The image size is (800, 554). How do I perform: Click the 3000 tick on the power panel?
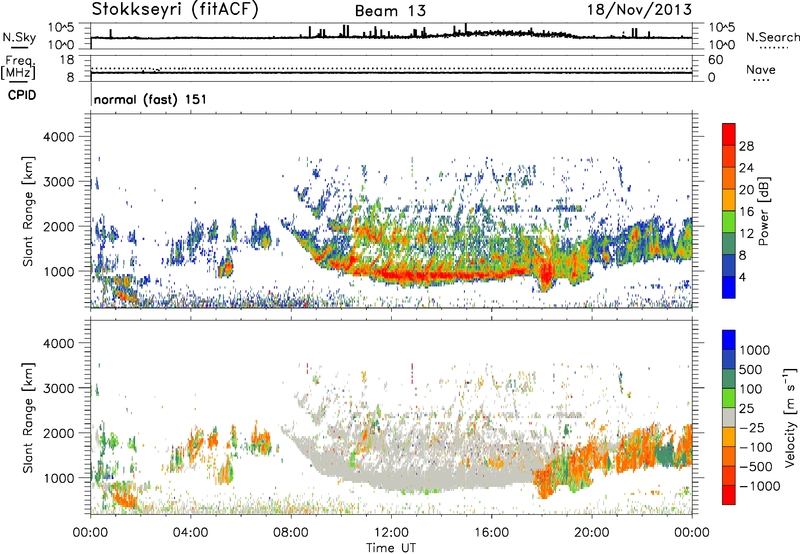59,182
